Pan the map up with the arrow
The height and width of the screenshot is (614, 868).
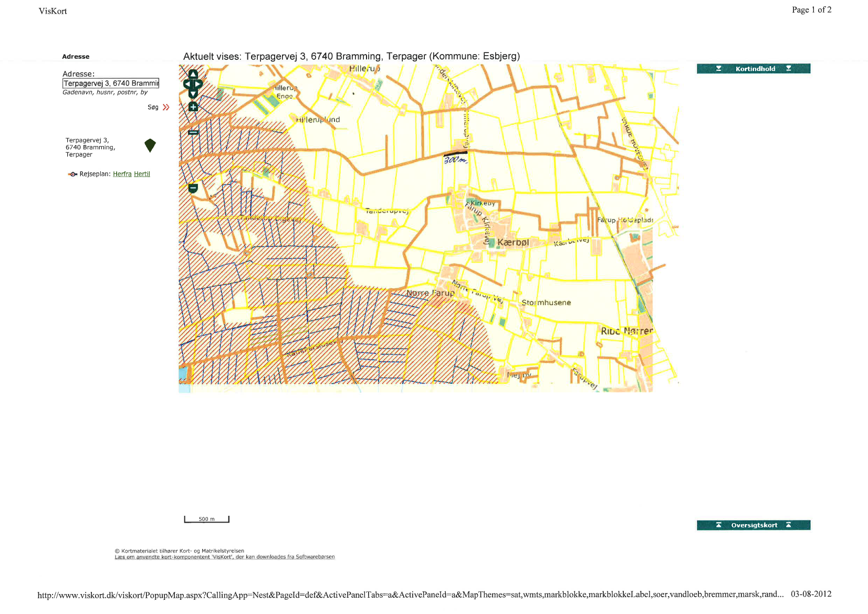193,74
